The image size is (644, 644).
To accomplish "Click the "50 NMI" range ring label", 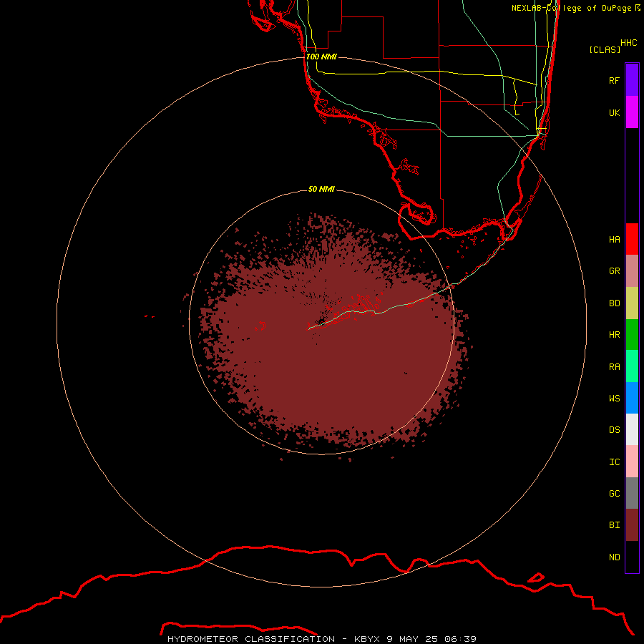I will pyautogui.click(x=321, y=189).
